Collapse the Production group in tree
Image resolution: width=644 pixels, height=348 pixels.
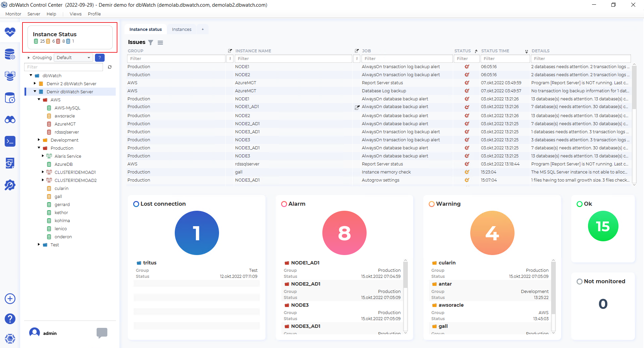click(39, 148)
